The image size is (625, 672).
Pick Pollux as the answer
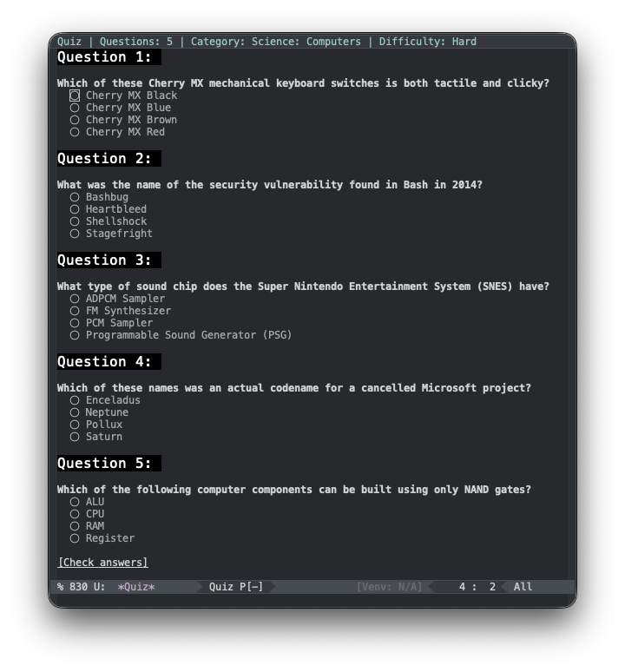[75, 425]
